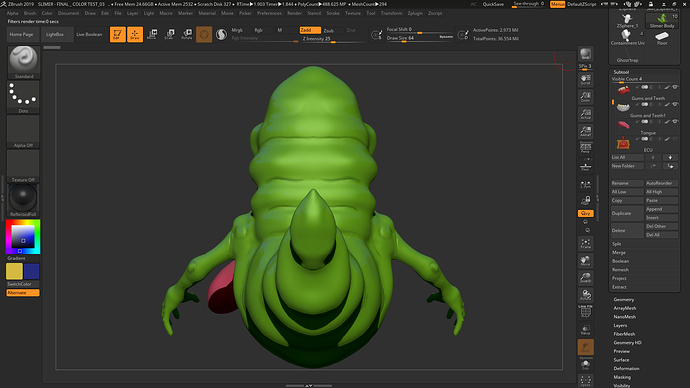Image resolution: width=690 pixels, height=388 pixels.
Task: Expand the Masking section
Action: click(622, 377)
